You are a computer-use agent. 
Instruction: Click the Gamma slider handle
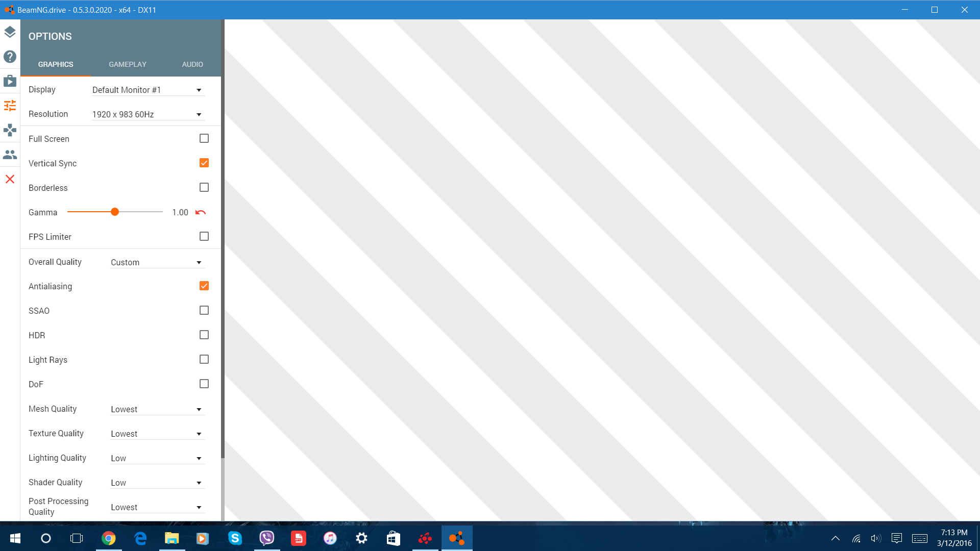[115, 212]
